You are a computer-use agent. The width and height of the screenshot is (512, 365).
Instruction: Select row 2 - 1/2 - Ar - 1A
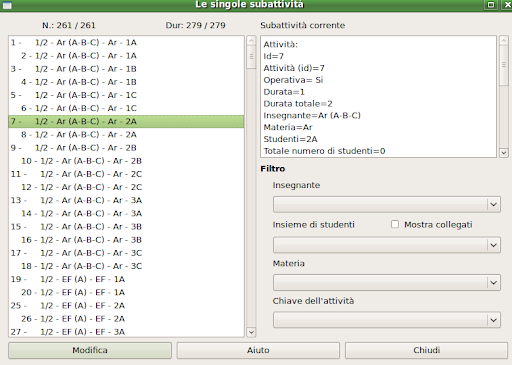pyautogui.click(x=126, y=56)
